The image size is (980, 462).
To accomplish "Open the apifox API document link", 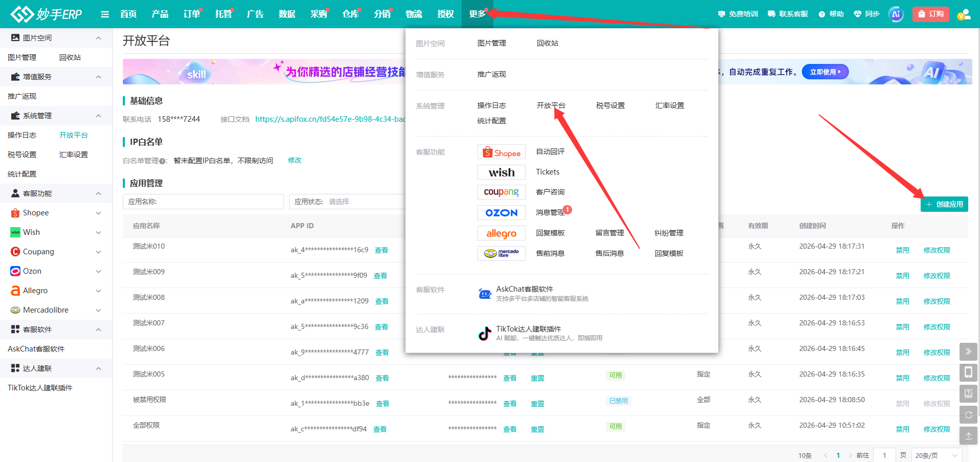I will [x=330, y=119].
